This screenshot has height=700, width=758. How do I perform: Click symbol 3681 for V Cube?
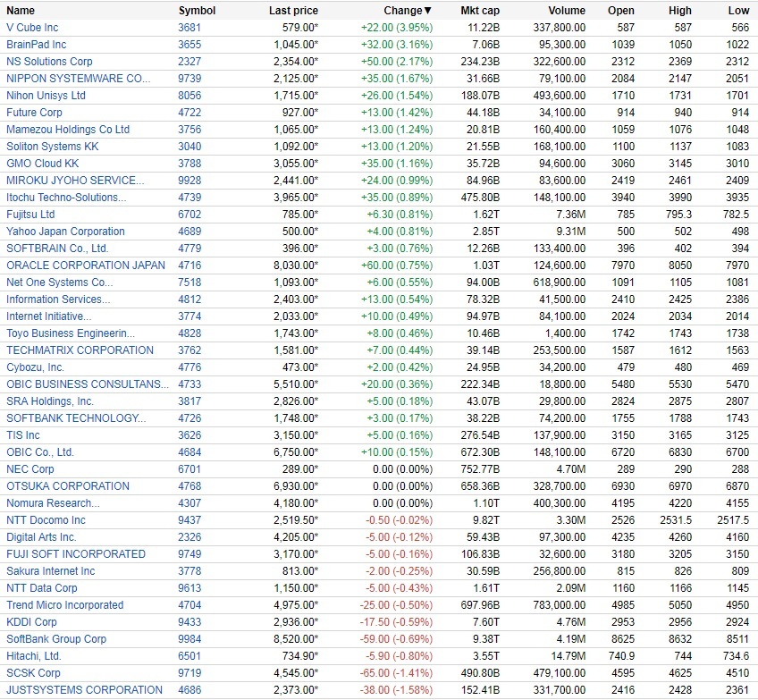point(189,28)
